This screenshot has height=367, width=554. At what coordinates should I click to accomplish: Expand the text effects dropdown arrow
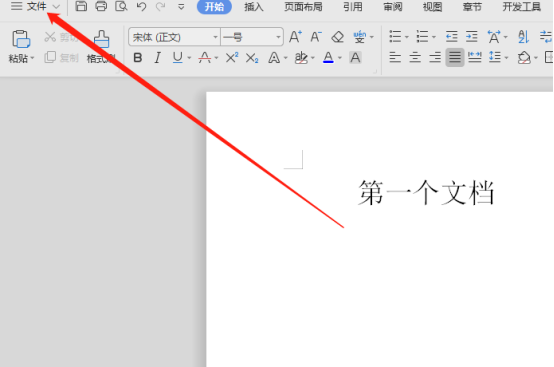(285, 58)
